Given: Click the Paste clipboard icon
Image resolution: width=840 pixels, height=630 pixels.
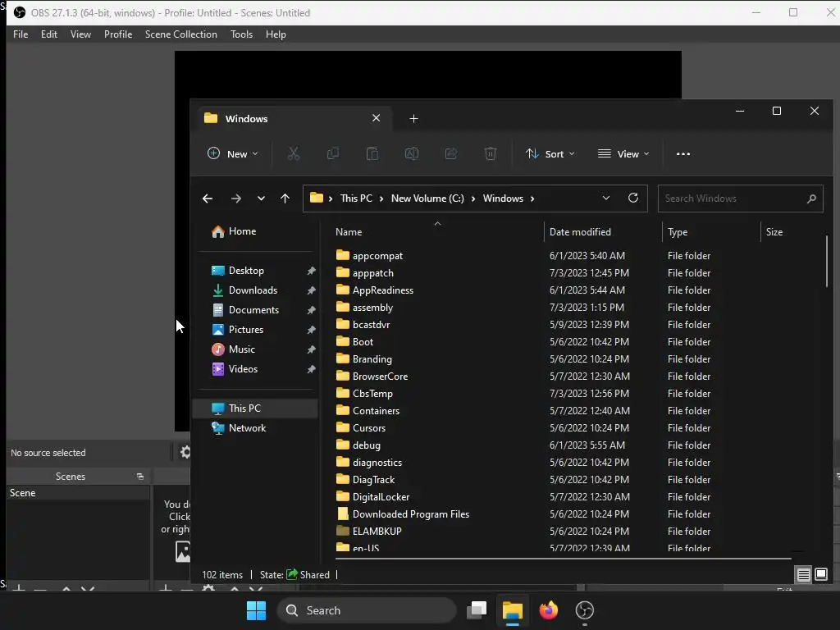Looking at the screenshot, I should tap(372, 153).
